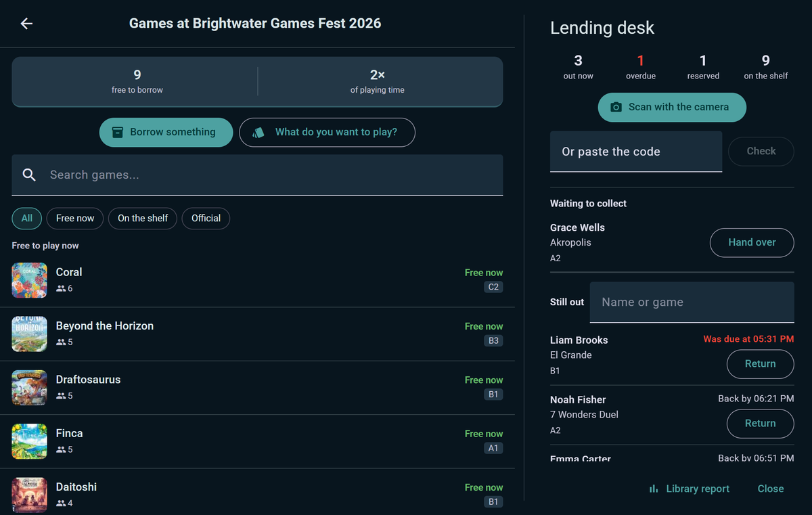The width and height of the screenshot is (812, 515).
Task: Click the Beyond the Horizon cover
Action: pos(29,334)
